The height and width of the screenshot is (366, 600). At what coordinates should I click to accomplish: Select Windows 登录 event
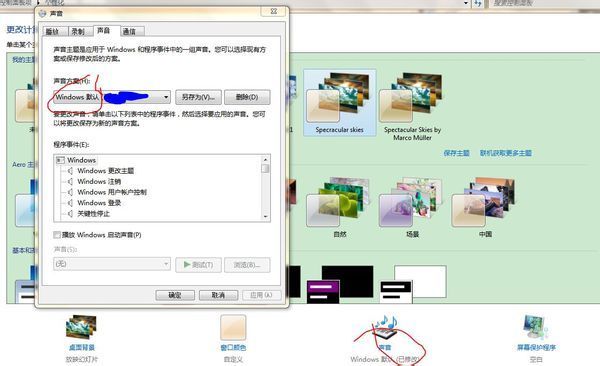tap(99, 203)
